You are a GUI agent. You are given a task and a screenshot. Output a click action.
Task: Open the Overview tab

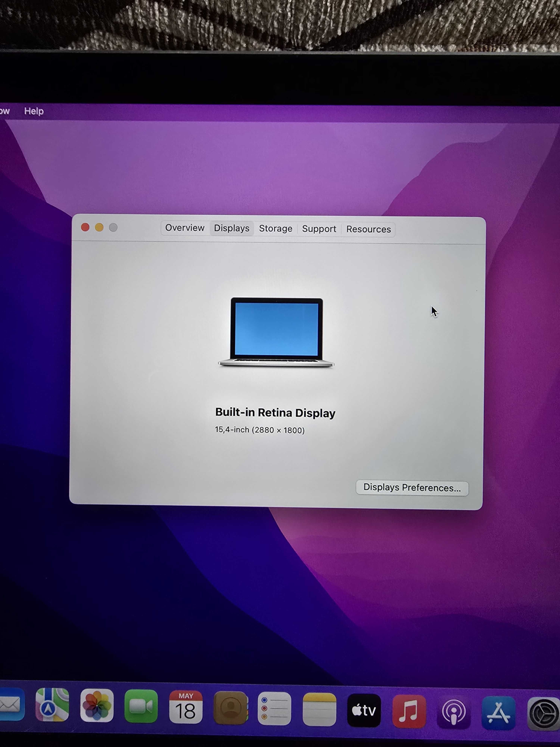click(x=185, y=228)
